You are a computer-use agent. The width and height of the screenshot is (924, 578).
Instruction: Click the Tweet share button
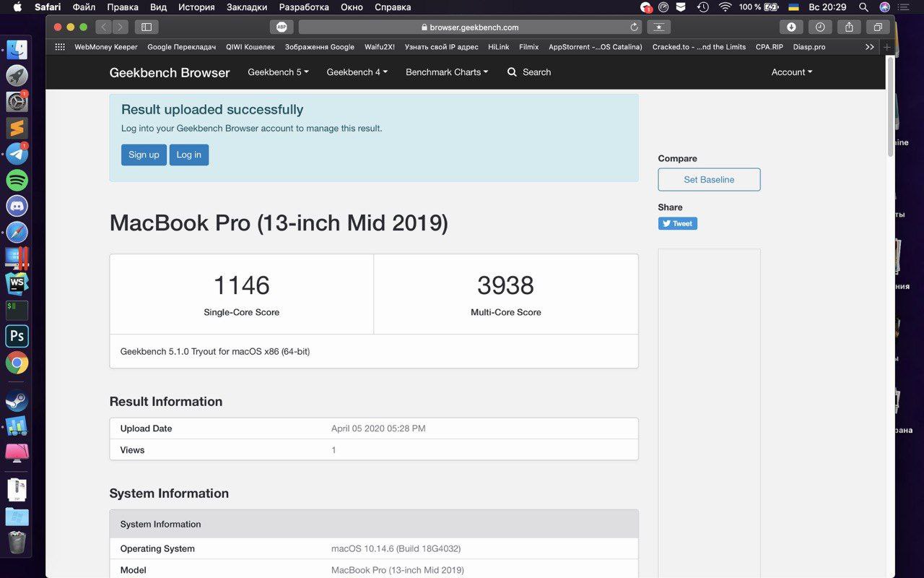click(677, 224)
